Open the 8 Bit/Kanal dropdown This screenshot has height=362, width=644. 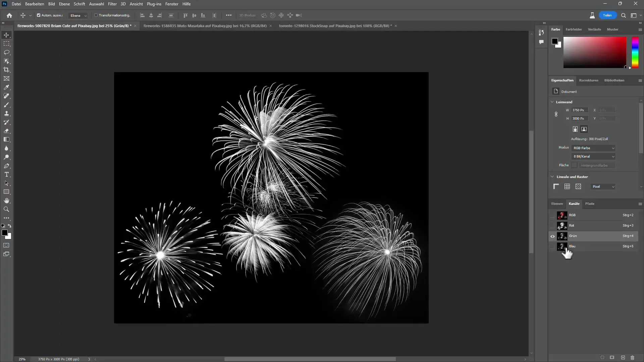click(593, 157)
